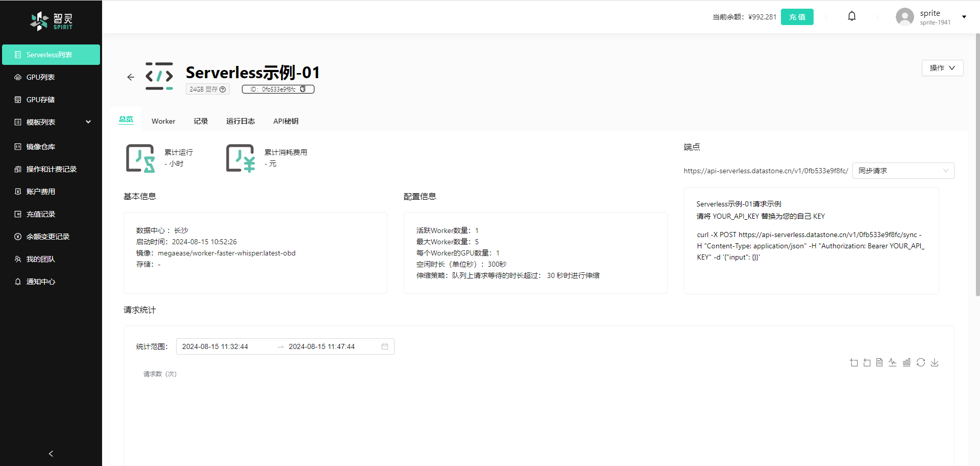Screen dimensions: 980x466
Task: Click the endpoint URL text
Action: pyautogui.click(x=766, y=171)
